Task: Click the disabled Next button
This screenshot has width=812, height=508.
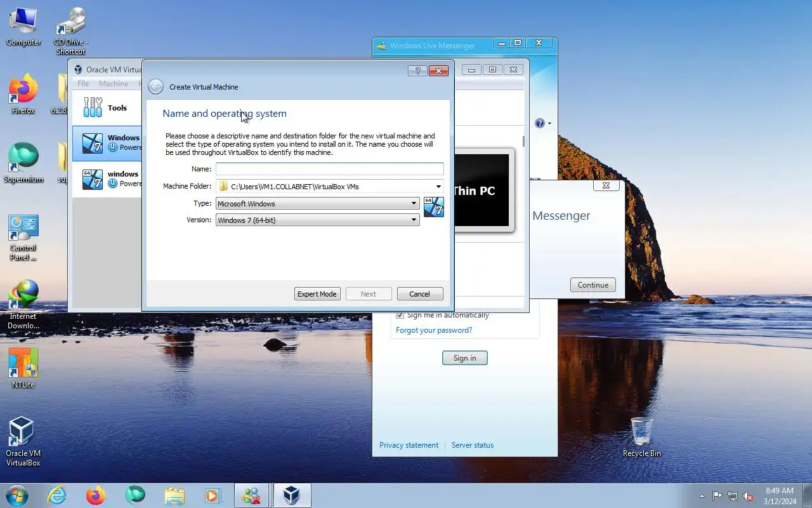Action: (x=369, y=294)
